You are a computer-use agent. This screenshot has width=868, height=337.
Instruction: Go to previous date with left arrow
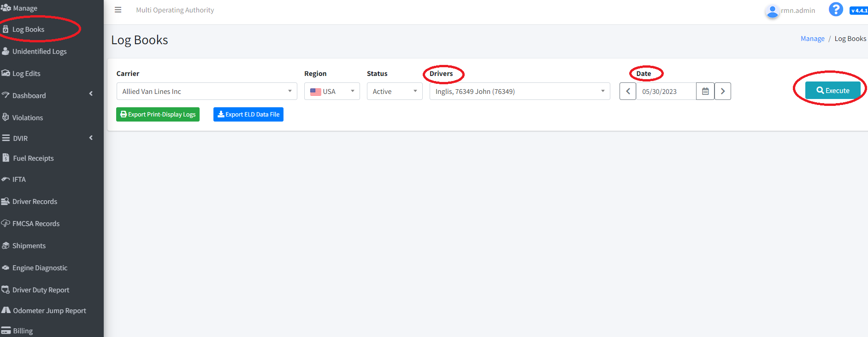(x=628, y=91)
